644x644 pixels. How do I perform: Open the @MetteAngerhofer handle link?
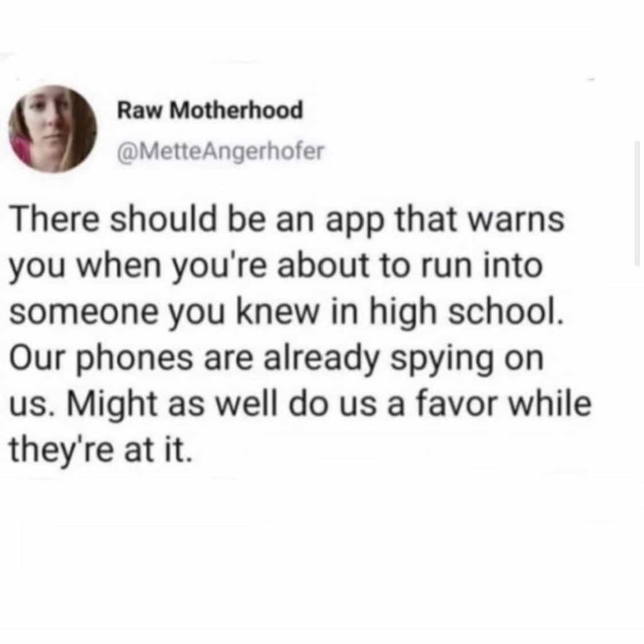point(221,151)
